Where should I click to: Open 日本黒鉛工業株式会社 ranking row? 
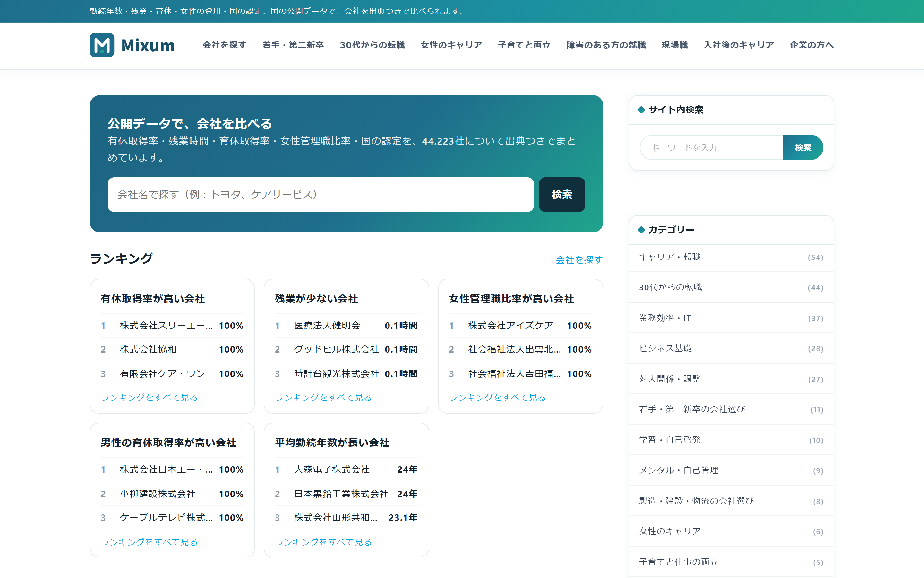point(346,494)
